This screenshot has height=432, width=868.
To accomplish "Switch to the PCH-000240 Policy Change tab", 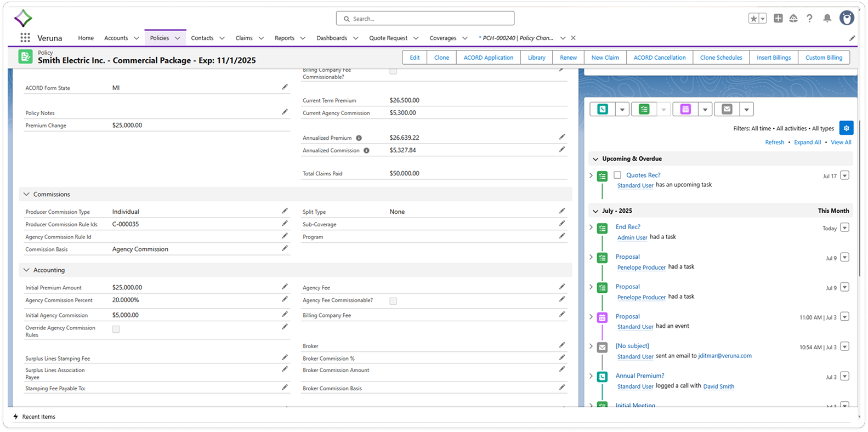I will point(516,38).
